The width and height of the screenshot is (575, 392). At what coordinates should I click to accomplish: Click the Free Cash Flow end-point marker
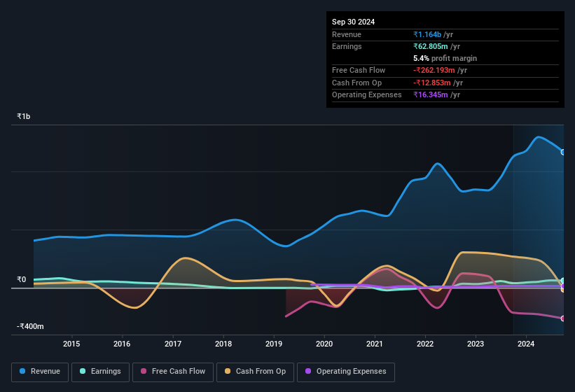point(563,318)
